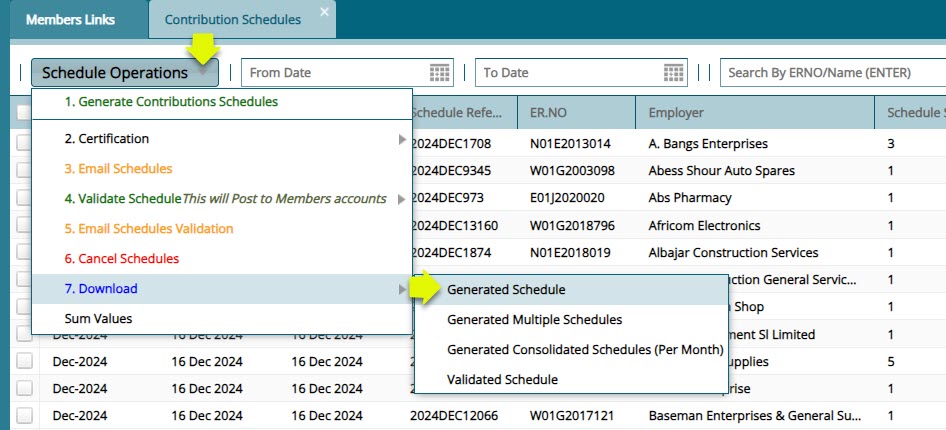
Task: Tick the checkbox for A. Bangs Enterprises row
Action: (x=24, y=144)
